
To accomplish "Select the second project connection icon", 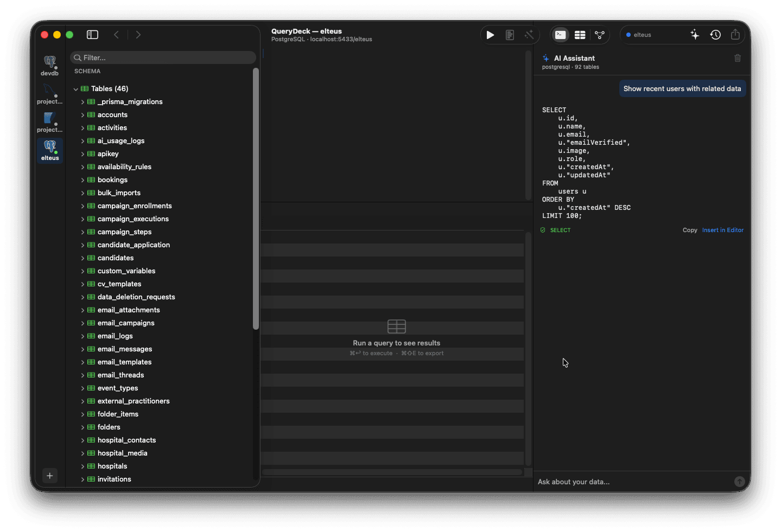I will pyautogui.click(x=50, y=123).
